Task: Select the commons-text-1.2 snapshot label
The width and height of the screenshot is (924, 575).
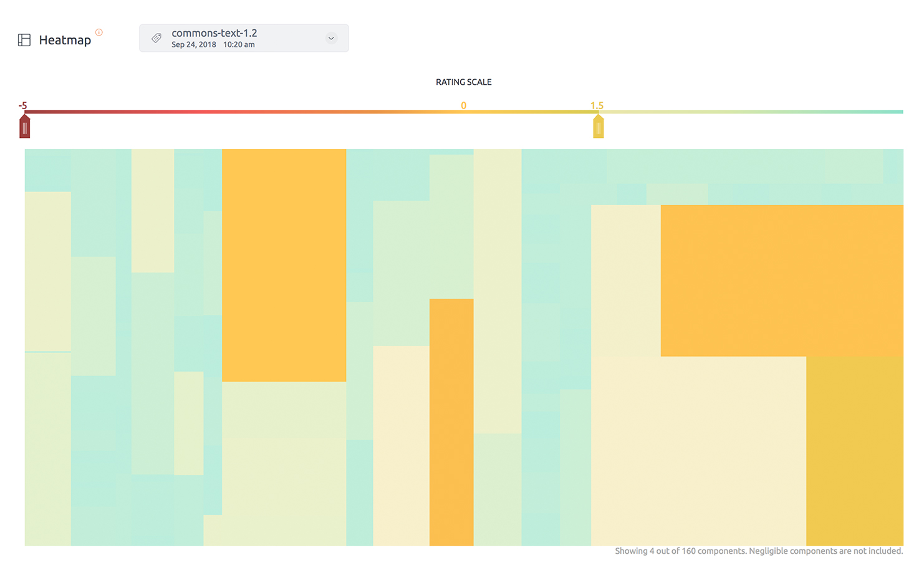Action: coord(214,32)
